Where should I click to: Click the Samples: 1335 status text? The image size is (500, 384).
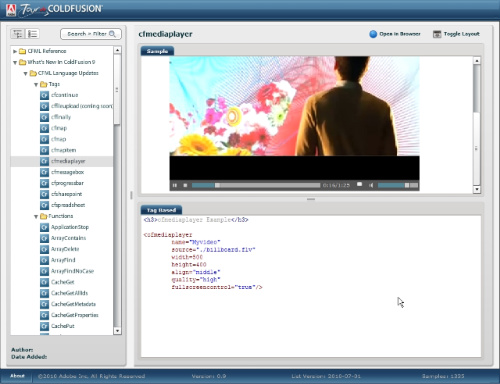(443, 376)
